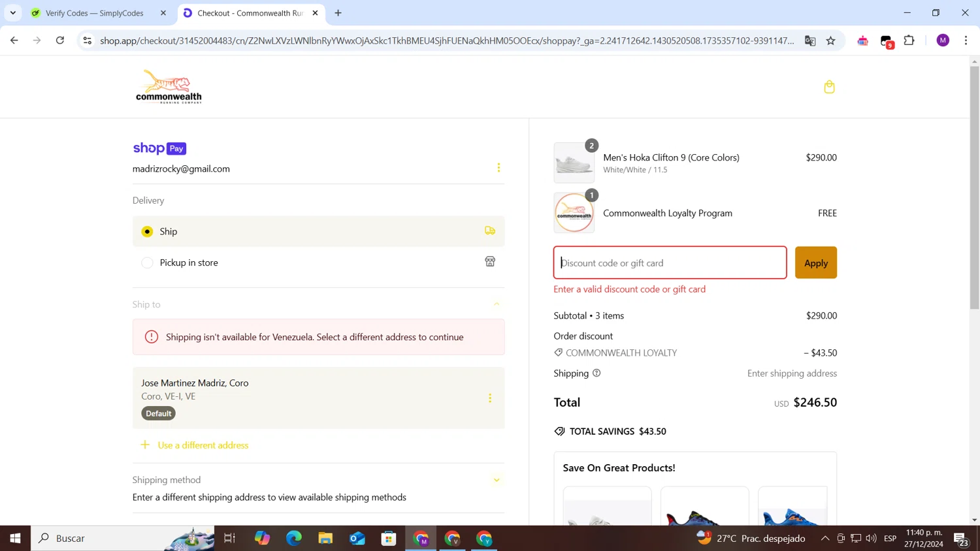Click the Hoka Clifton 9 product thumbnail
The height and width of the screenshot is (551, 980).
pos(574,163)
